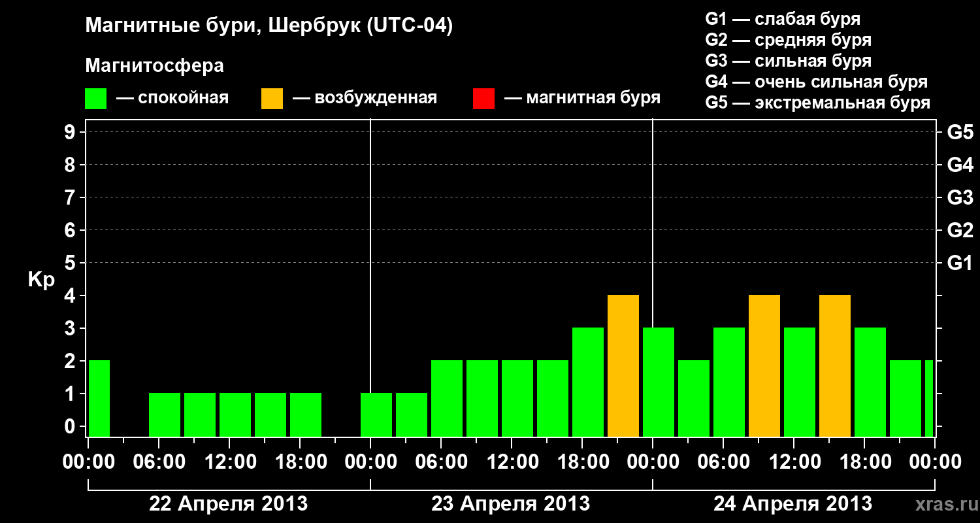Screen dimensions: 980x523
Task: Click the orange bar near 09:00 on 24 April
Action: (764, 366)
